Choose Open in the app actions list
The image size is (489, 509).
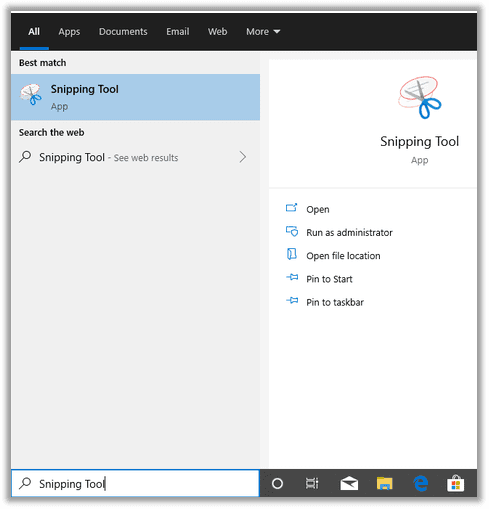(318, 209)
